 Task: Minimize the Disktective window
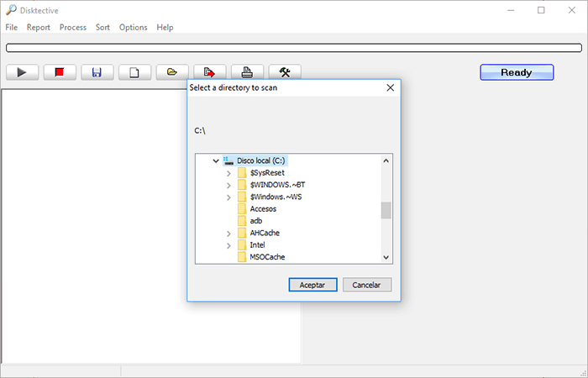[511, 10]
